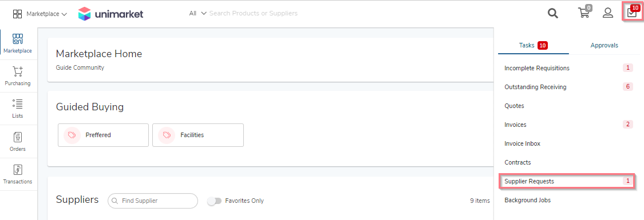
Task: Click the Facilities guided buying tile
Action: [198, 135]
